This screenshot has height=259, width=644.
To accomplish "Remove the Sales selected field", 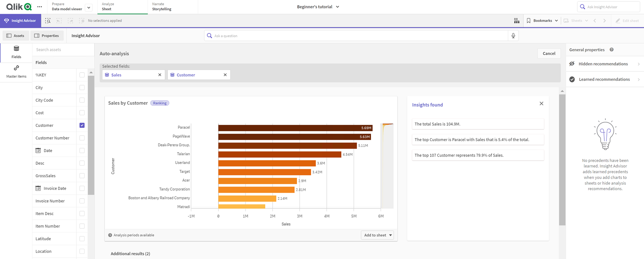I will click(160, 75).
